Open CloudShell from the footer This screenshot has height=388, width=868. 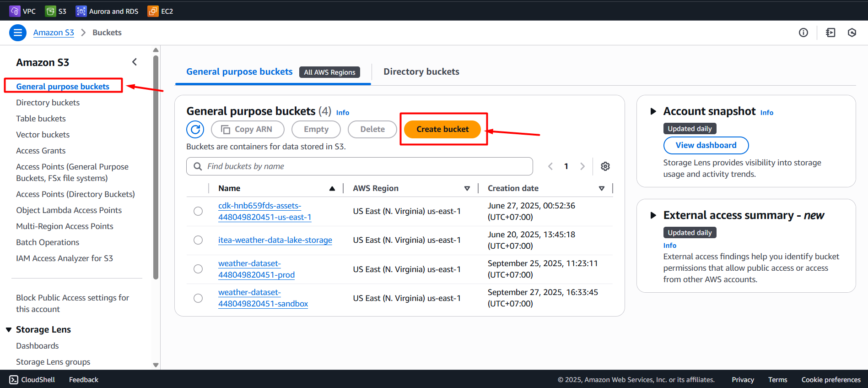pos(32,379)
